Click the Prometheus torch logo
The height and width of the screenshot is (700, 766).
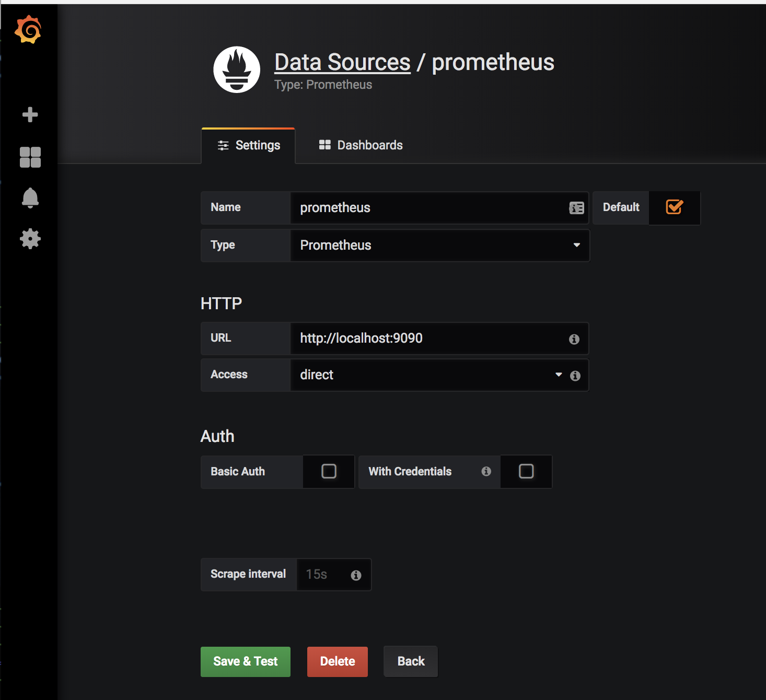[x=237, y=69]
